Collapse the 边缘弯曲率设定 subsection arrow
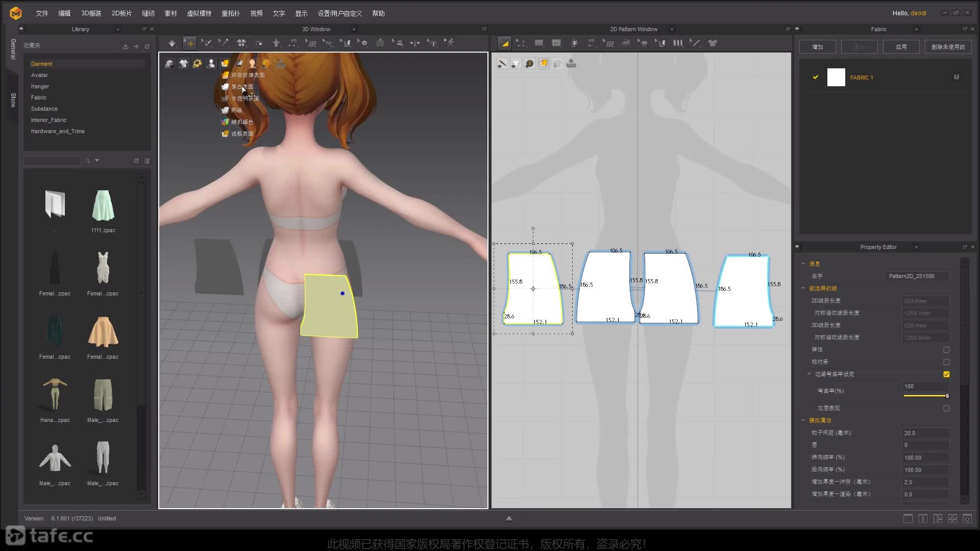Viewport: 980px width, 551px height. coord(809,374)
